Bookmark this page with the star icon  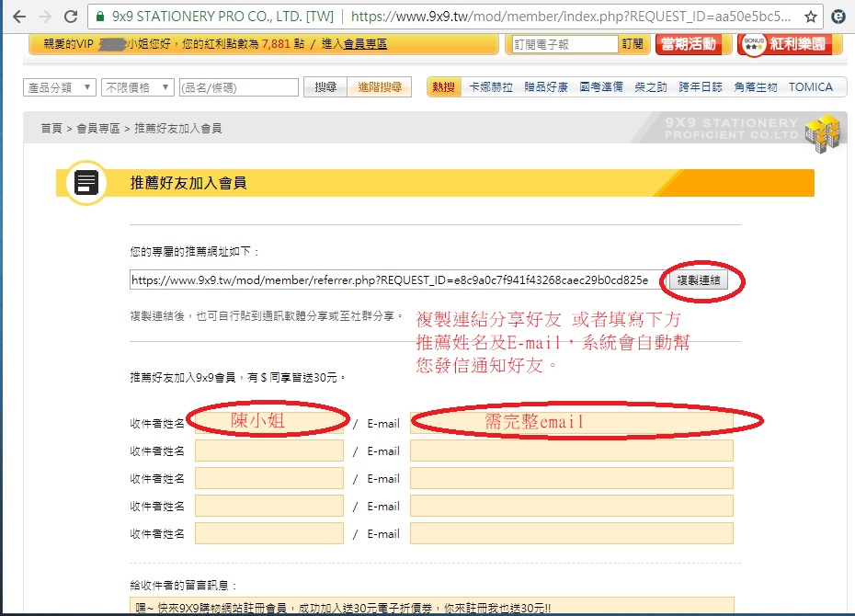pyautogui.click(x=811, y=17)
